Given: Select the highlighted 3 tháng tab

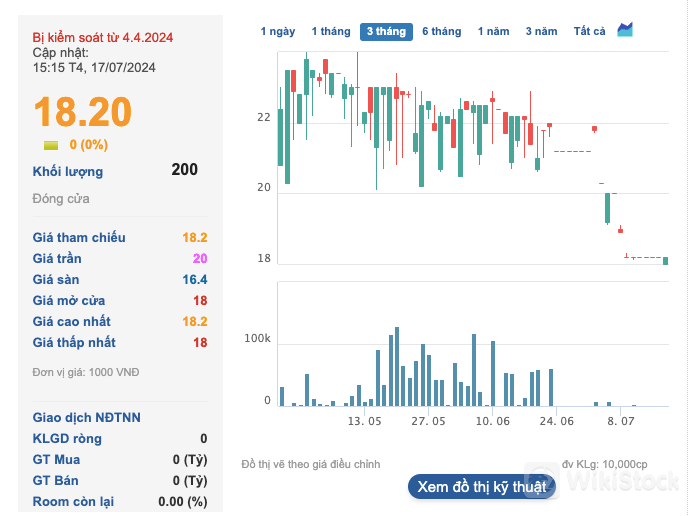Looking at the screenshot, I should 386,32.
